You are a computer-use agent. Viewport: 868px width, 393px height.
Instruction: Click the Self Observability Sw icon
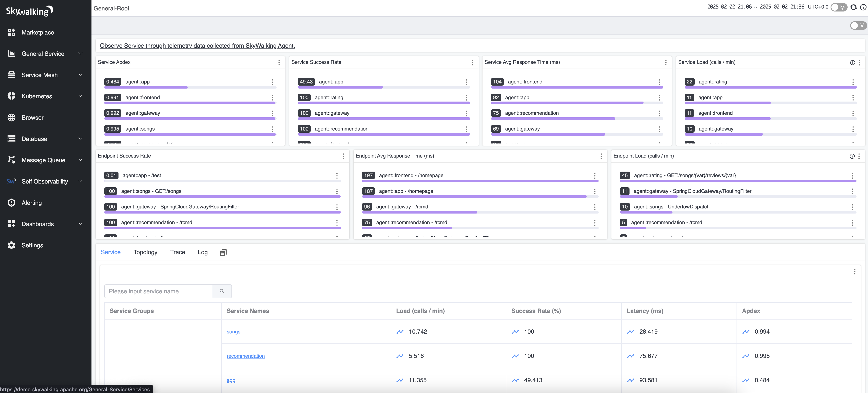[x=11, y=181]
